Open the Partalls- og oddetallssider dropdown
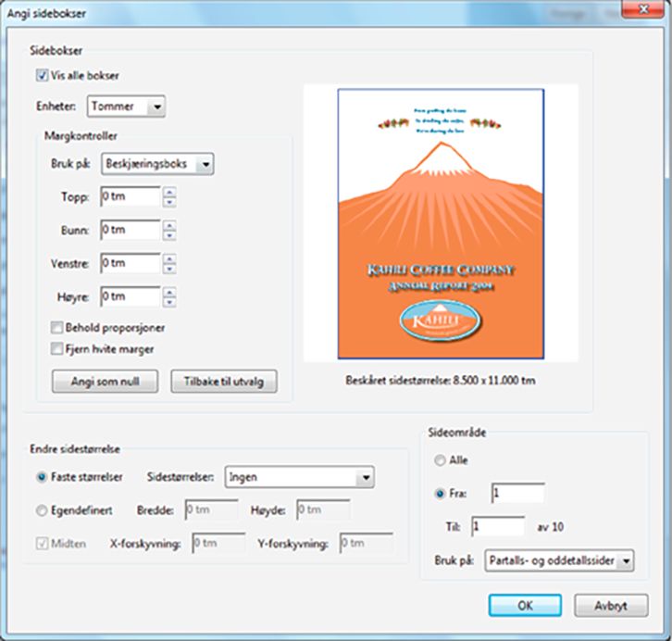This screenshot has width=672, height=641. 559,560
